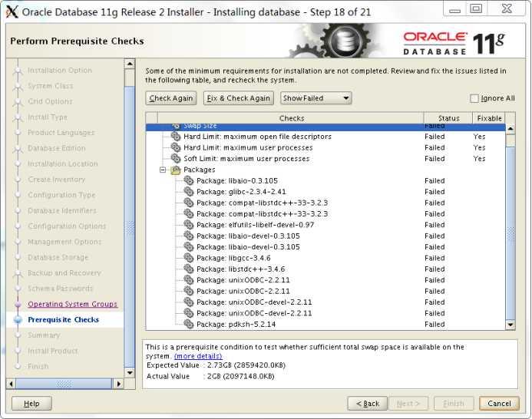Select Package: libstdc++-3.4.6 row
This screenshot has height=419, width=532.
pos(325,269)
